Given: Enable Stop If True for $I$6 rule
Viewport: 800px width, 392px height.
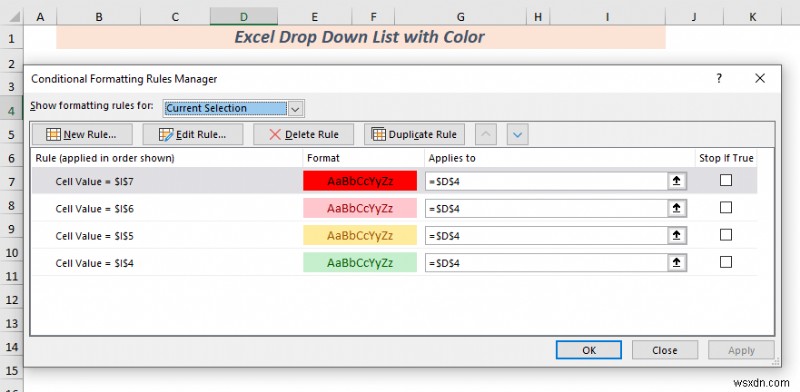Looking at the screenshot, I should [726, 207].
